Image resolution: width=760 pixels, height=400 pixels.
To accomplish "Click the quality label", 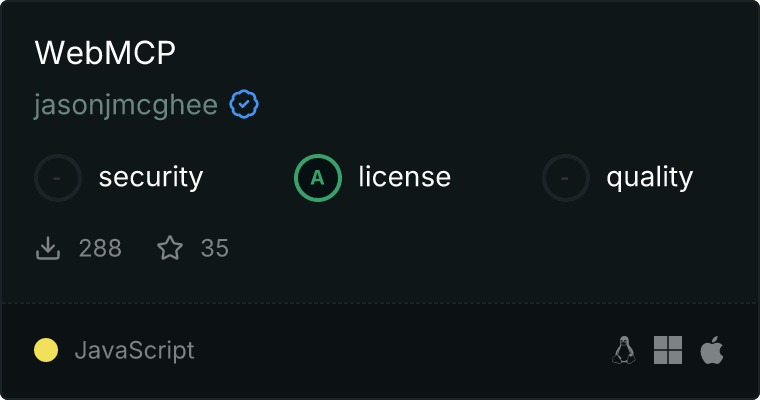I will [649, 177].
